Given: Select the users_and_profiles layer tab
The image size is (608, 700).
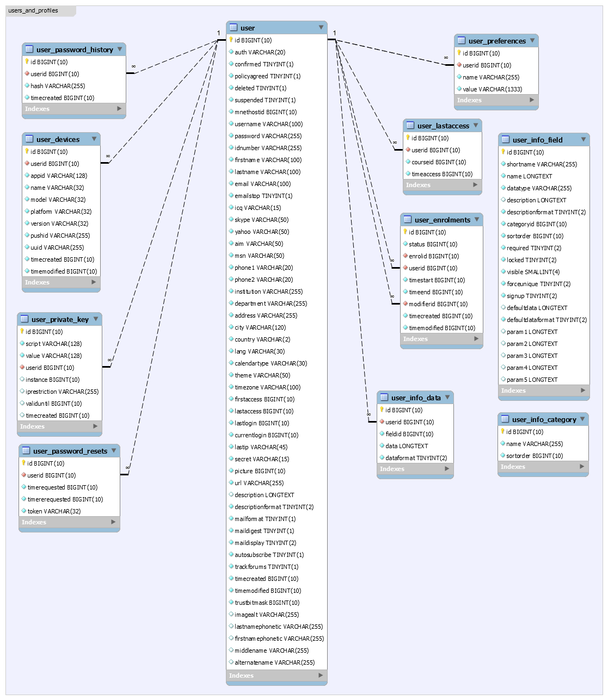Looking at the screenshot, I should coord(34,10).
